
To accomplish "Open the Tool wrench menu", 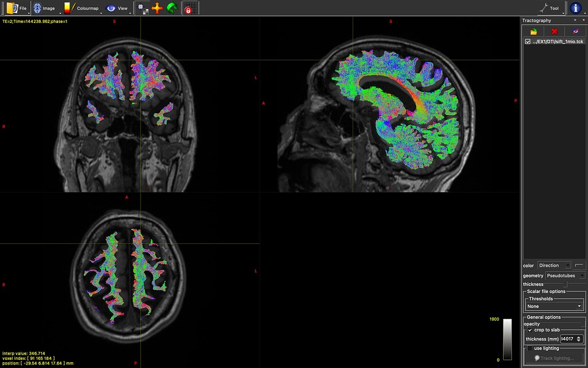I will 550,8.
